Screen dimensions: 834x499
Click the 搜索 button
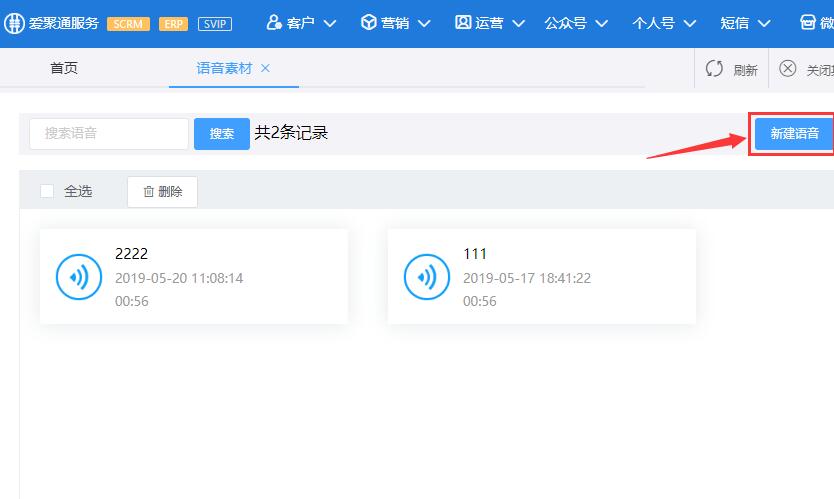pyautogui.click(x=222, y=134)
